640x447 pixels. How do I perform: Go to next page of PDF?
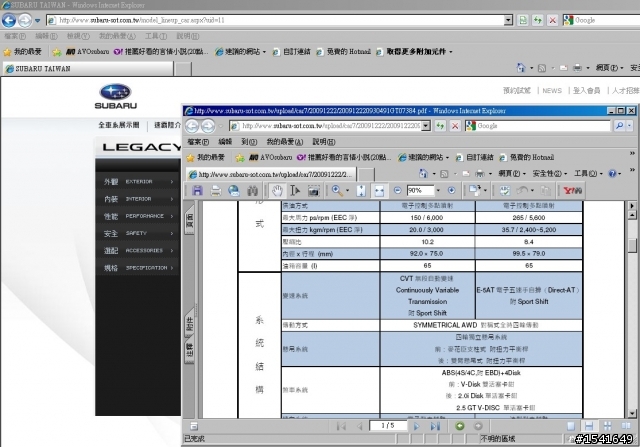416,426
